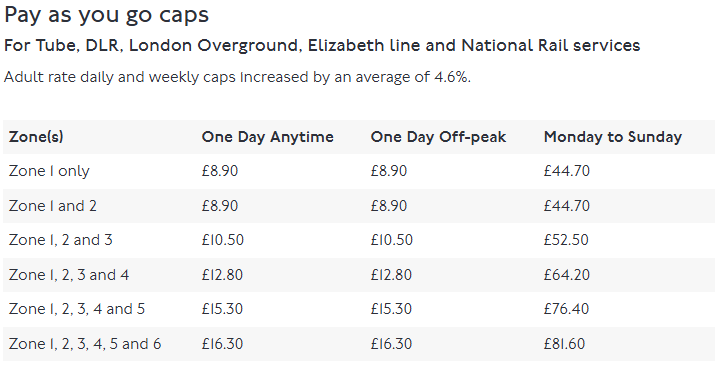This screenshot has width=723, height=372.
Task: Click the 'Zone 1, 2 and 3' row label
Action: click(x=60, y=240)
